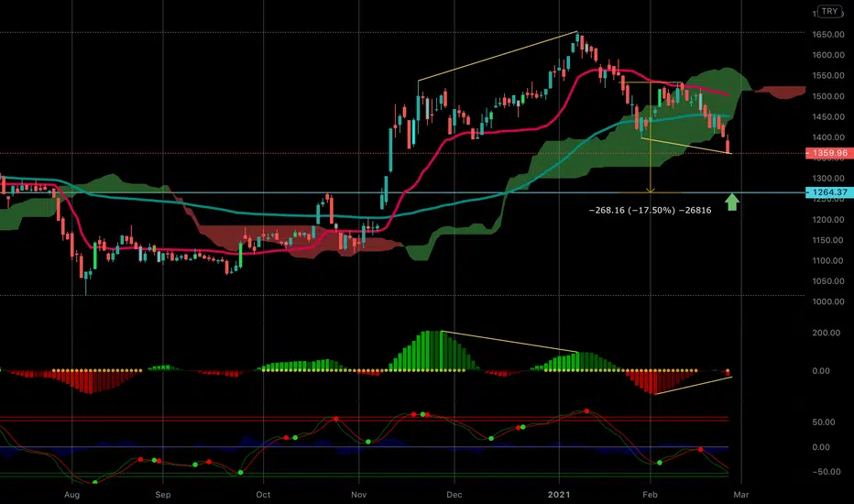
Task: Click the 1600.00 price scale value
Action: click(x=828, y=55)
